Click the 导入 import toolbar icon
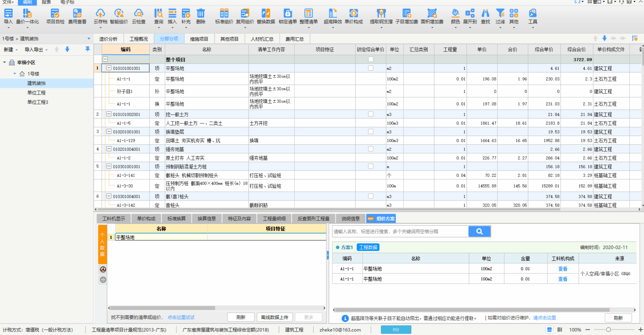The height and width of the screenshot is (335, 644). click(8, 16)
